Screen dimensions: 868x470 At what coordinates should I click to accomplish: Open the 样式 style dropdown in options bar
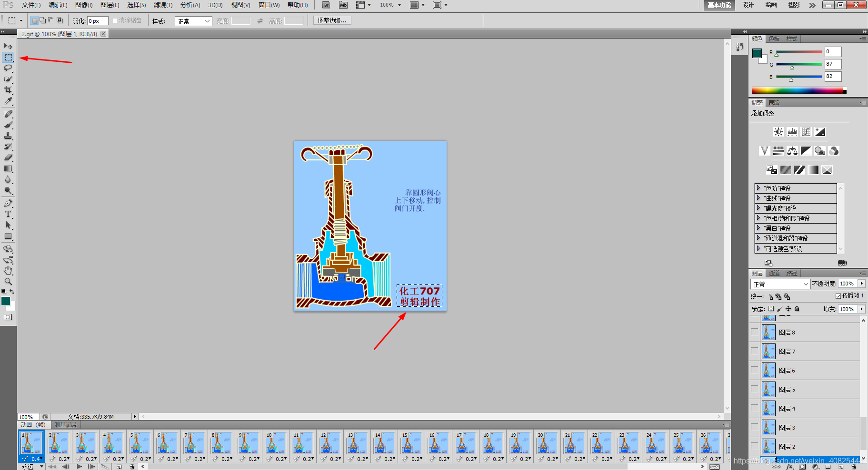pyautogui.click(x=193, y=21)
